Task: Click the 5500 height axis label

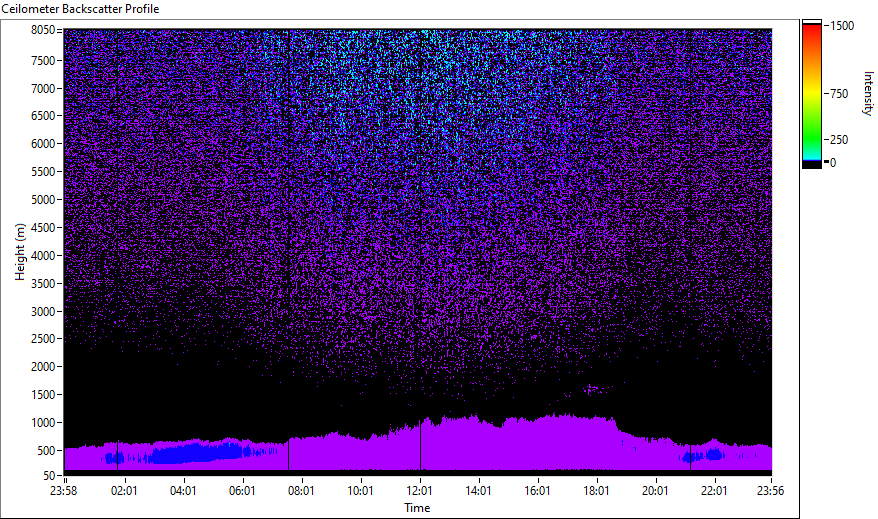Action: pos(43,172)
